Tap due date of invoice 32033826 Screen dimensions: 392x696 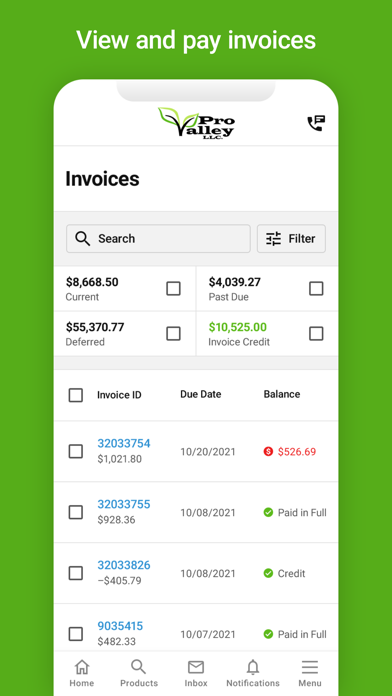(208, 573)
